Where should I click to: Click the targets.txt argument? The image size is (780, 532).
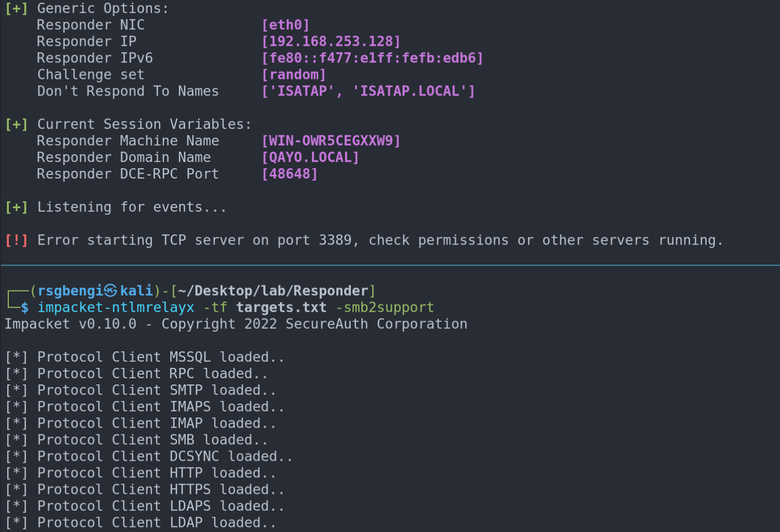click(281, 308)
